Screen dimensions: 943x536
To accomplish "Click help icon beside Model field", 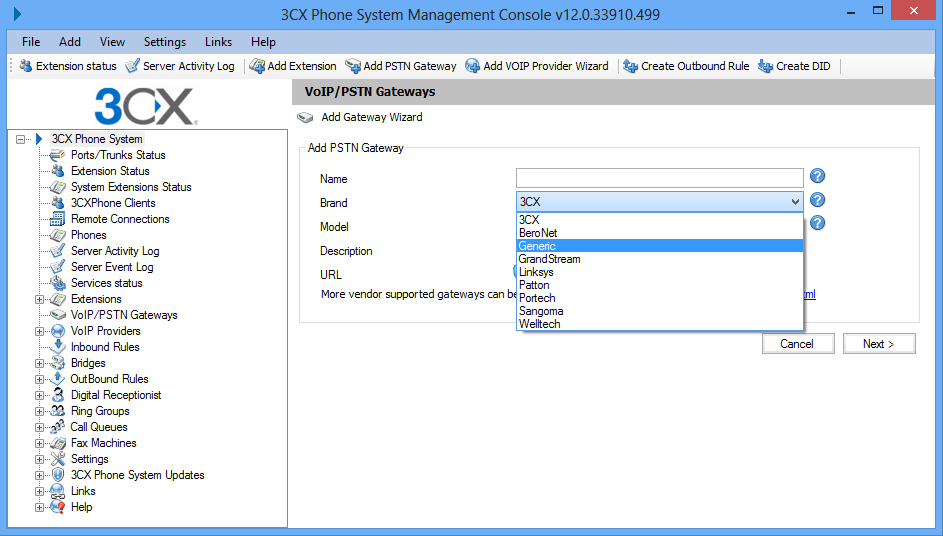I will click(x=817, y=223).
